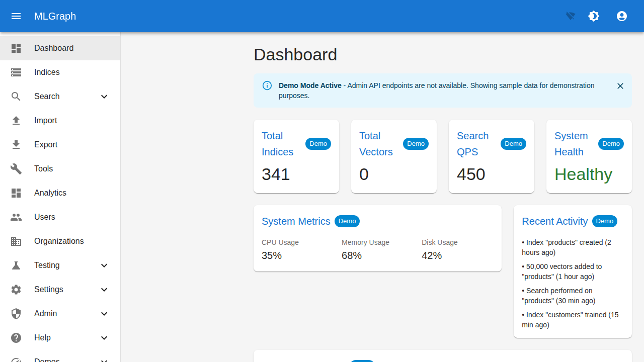
Task: Click the CPU Usage 35% metric value
Action: (271, 255)
